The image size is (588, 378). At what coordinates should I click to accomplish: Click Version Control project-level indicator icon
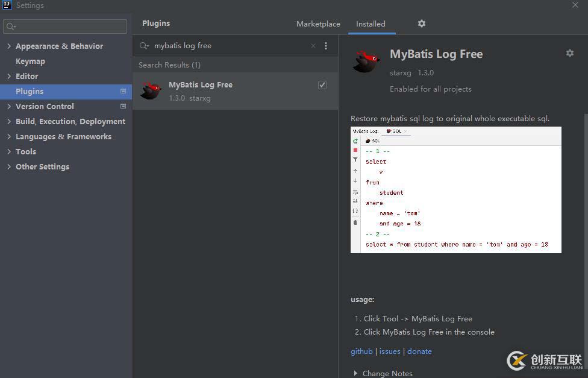tap(123, 106)
